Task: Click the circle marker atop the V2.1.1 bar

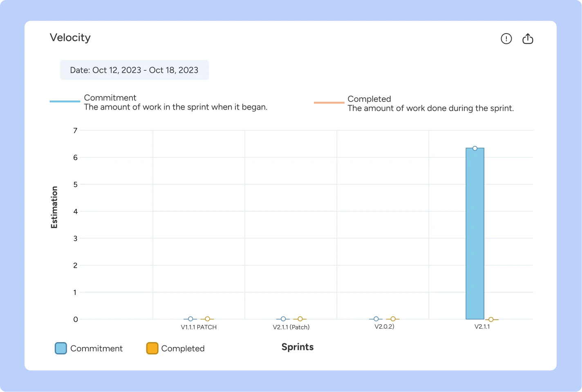Action: coord(475,148)
